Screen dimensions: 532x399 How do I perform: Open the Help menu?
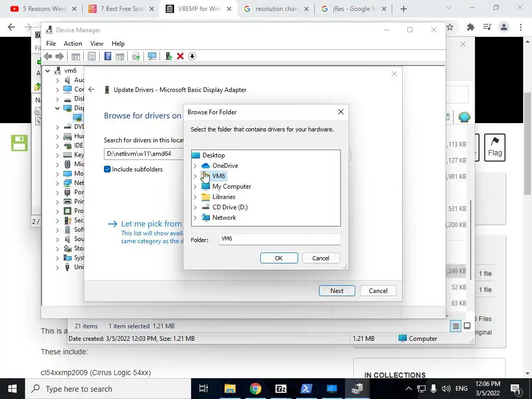click(x=118, y=44)
